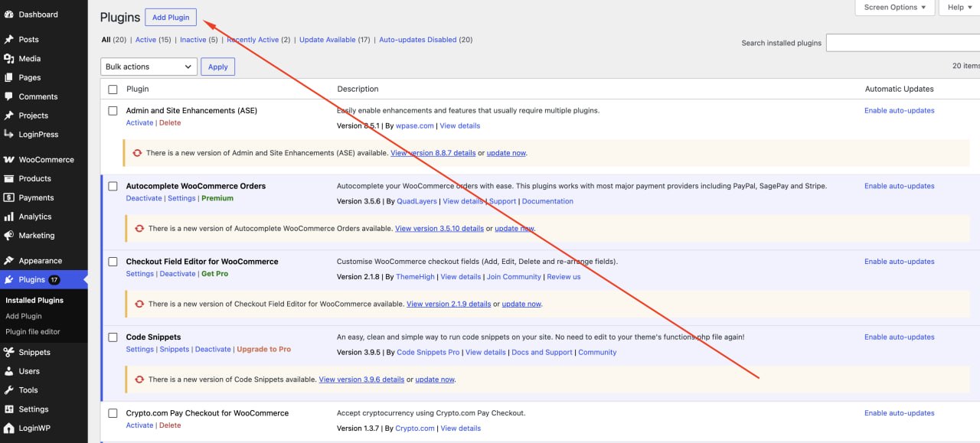Screen dimensions: 980x443
Task: Open the Dashboard icon in sidebar
Action: [9, 15]
